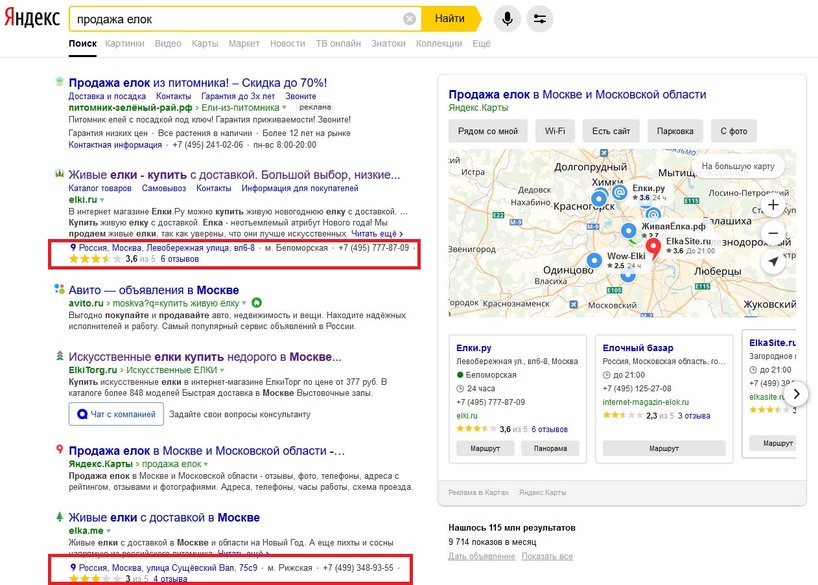The image size is (818, 585).
Task: Open 'Контактная информация' link
Action: click(x=115, y=145)
